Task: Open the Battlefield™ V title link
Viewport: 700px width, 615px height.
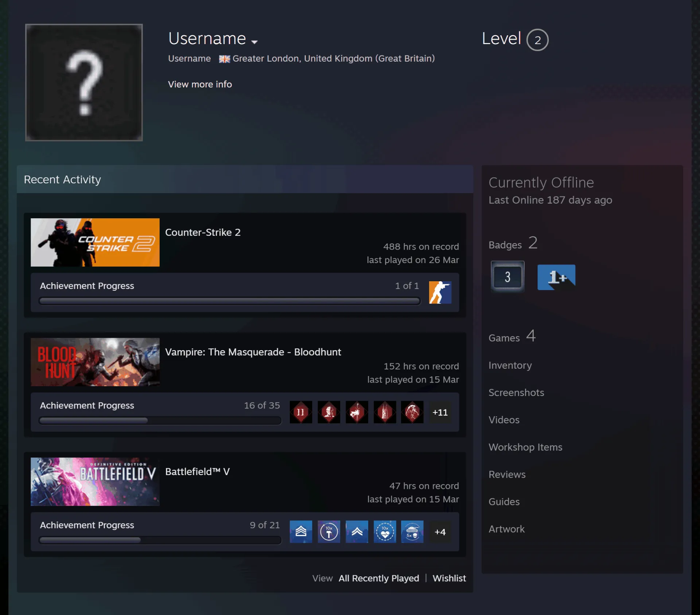Action: point(197,471)
